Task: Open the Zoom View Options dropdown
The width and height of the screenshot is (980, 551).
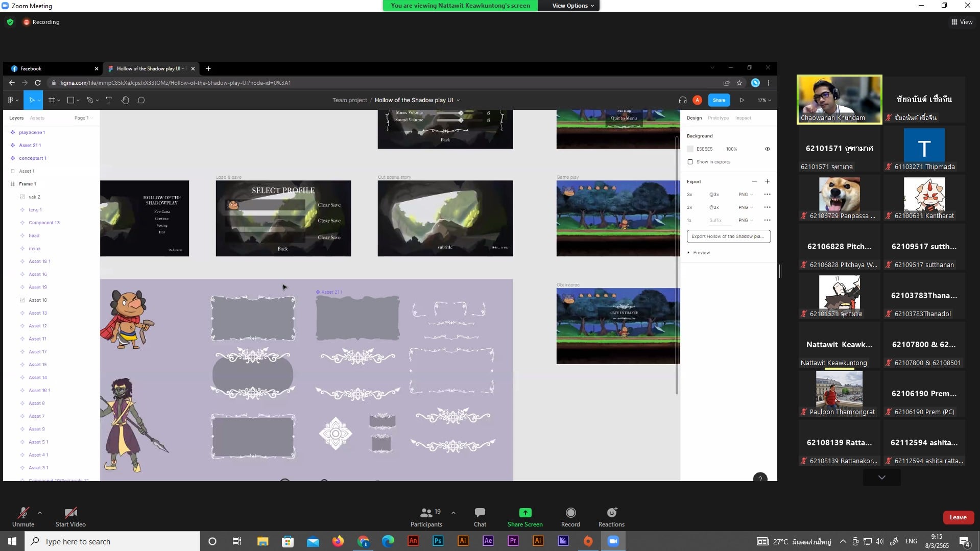Action: [572, 6]
